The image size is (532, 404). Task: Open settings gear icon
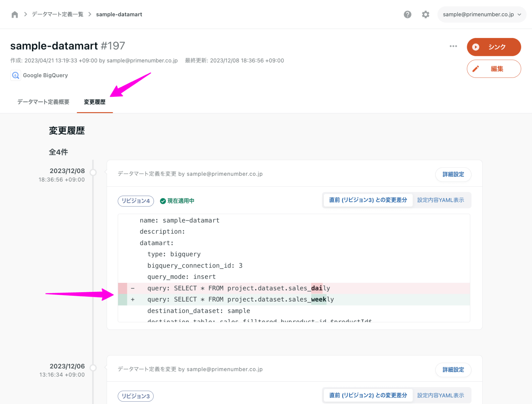pos(425,14)
